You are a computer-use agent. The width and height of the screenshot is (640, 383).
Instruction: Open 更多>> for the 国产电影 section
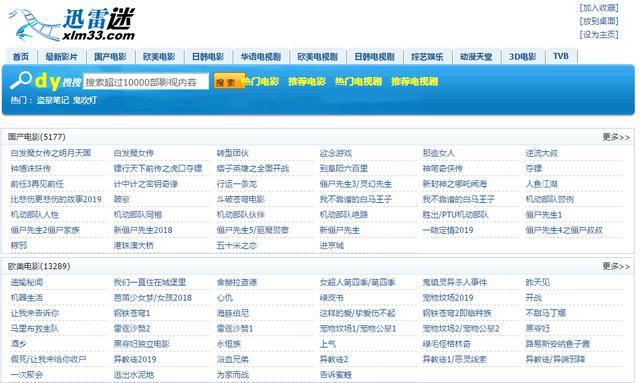(616, 137)
